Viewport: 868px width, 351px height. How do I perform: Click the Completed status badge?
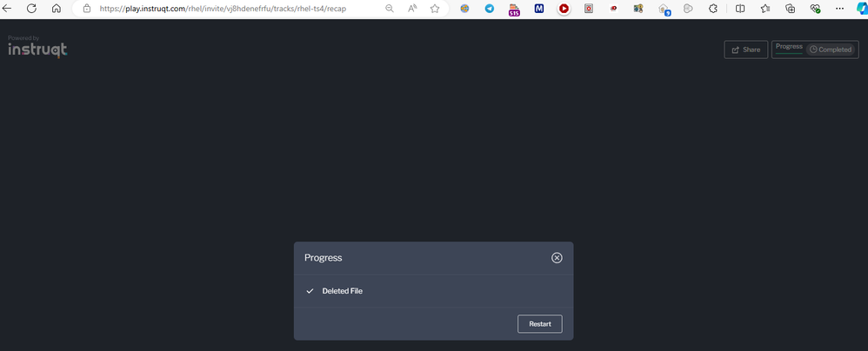pyautogui.click(x=830, y=50)
